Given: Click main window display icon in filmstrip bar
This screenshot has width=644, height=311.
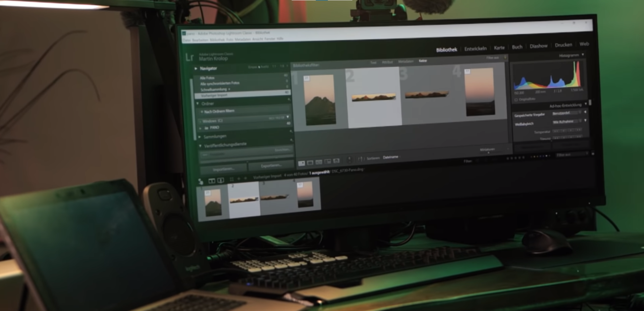Looking at the screenshot, I should (x=212, y=181).
